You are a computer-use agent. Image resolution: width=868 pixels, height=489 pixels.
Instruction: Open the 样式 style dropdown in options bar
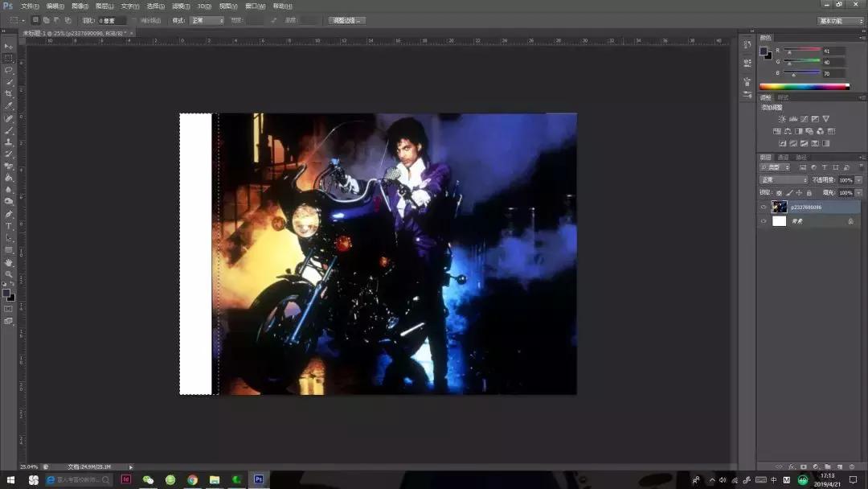click(x=207, y=20)
